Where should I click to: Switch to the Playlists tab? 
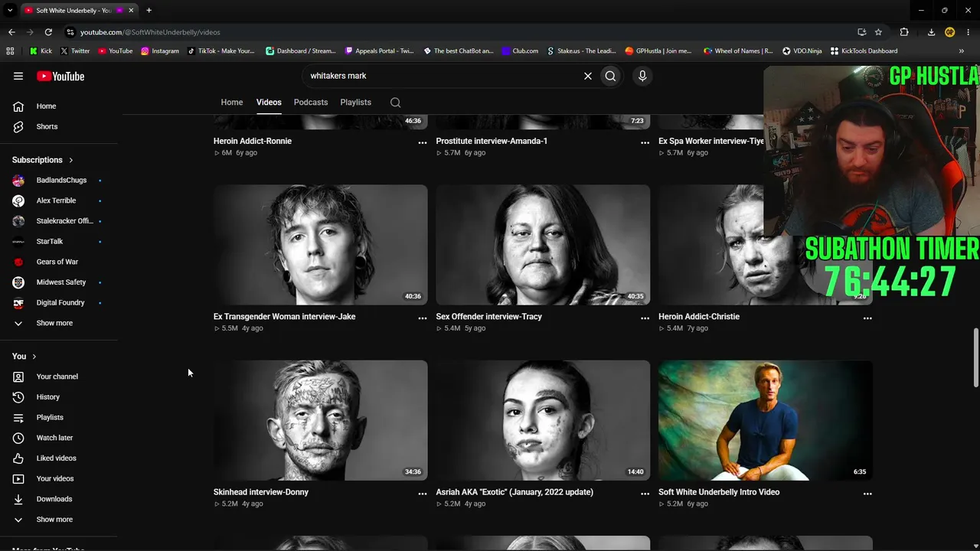355,103
